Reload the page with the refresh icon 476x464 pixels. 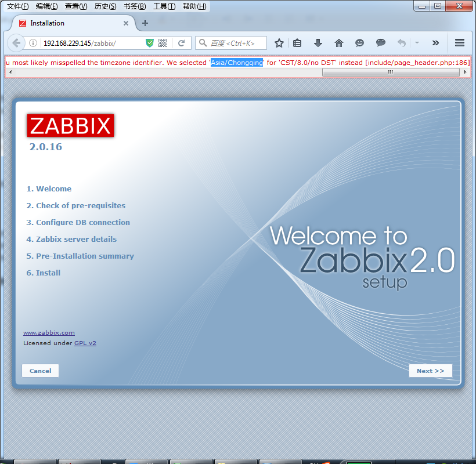182,43
